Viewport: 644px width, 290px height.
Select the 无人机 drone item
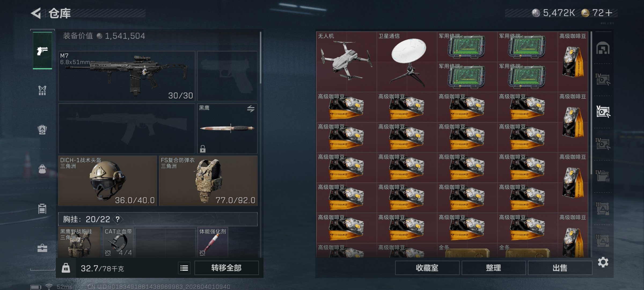pyautogui.click(x=346, y=62)
